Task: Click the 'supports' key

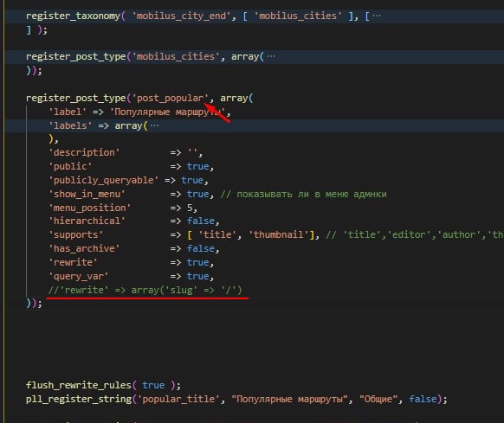Action: (76, 234)
